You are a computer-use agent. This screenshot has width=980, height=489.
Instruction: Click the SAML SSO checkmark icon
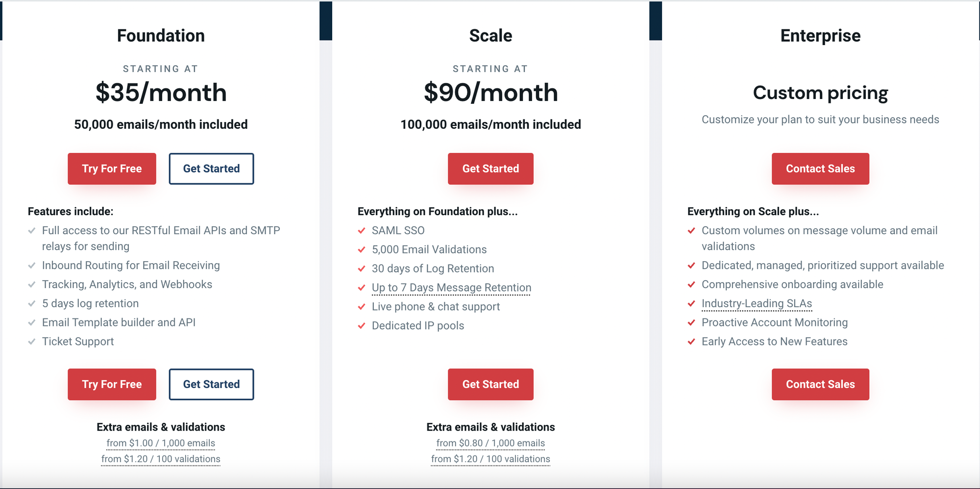coord(362,230)
